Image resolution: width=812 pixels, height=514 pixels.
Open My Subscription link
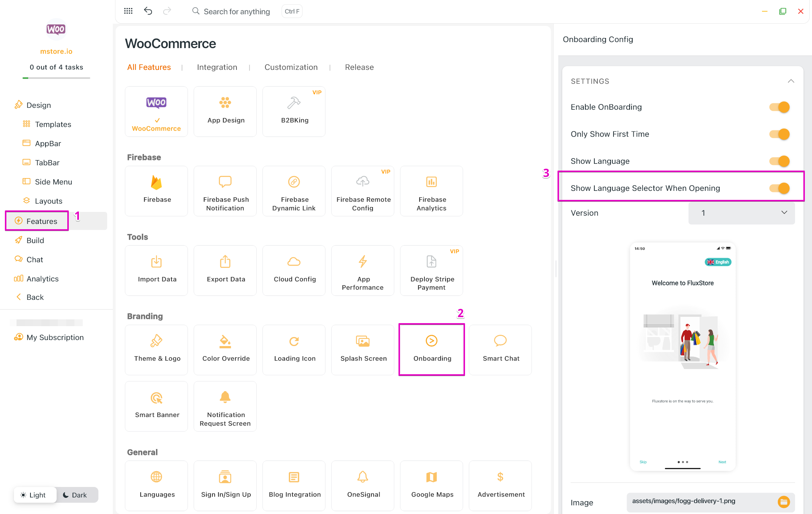click(x=55, y=337)
